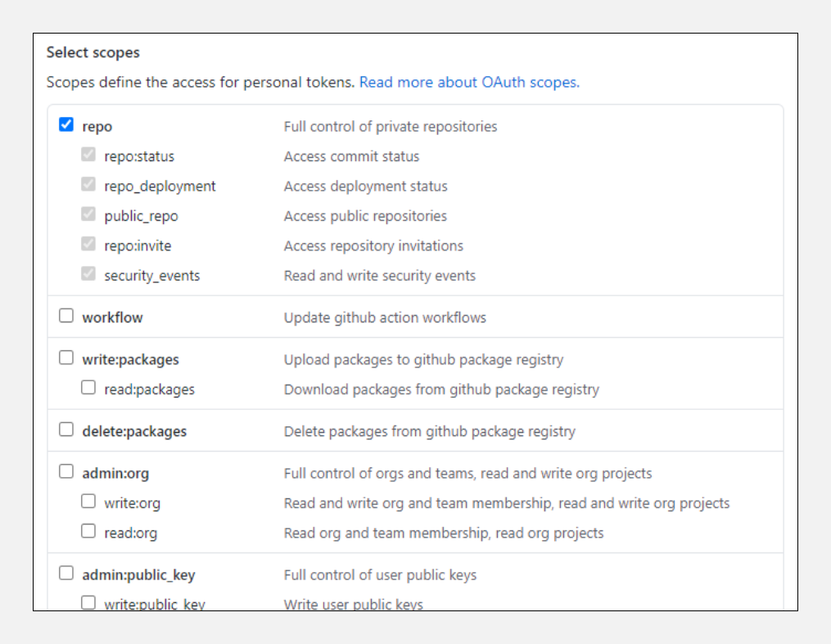Toggle the repo:status checkbox

[x=88, y=155]
